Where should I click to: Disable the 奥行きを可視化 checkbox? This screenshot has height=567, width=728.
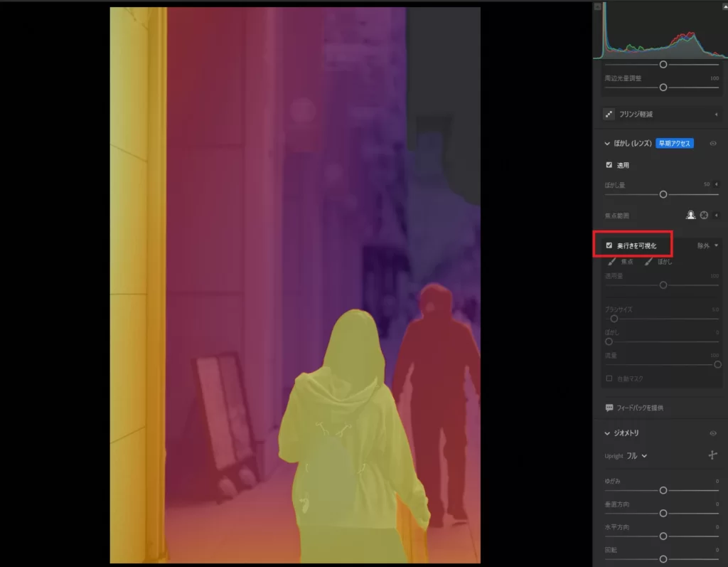[609, 245]
